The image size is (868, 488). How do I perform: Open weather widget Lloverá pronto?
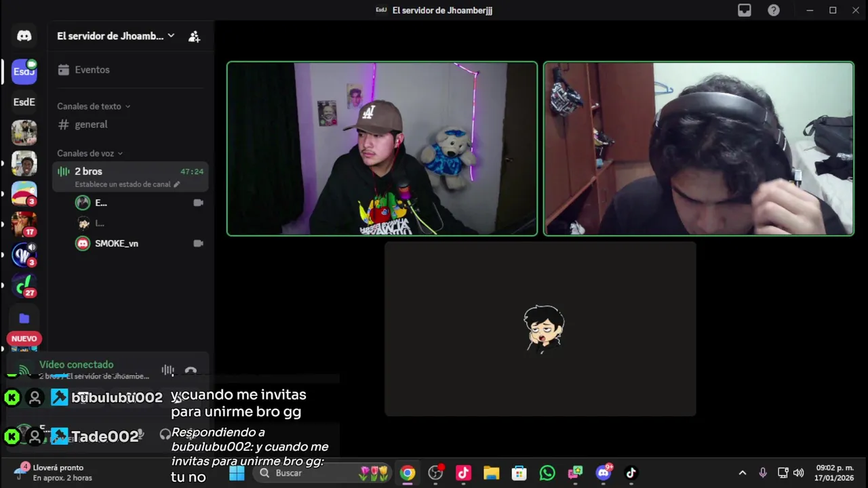point(53,472)
